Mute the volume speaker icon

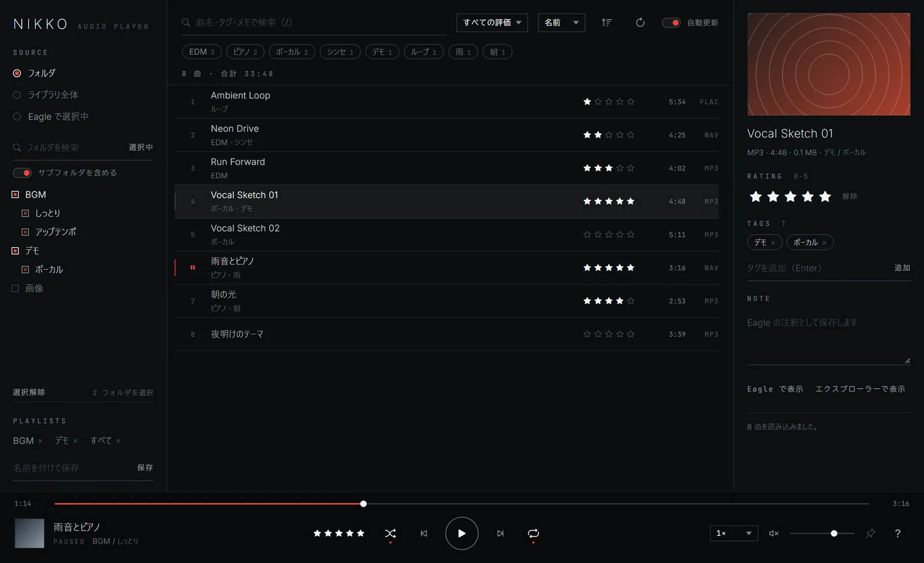click(x=774, y=534)
